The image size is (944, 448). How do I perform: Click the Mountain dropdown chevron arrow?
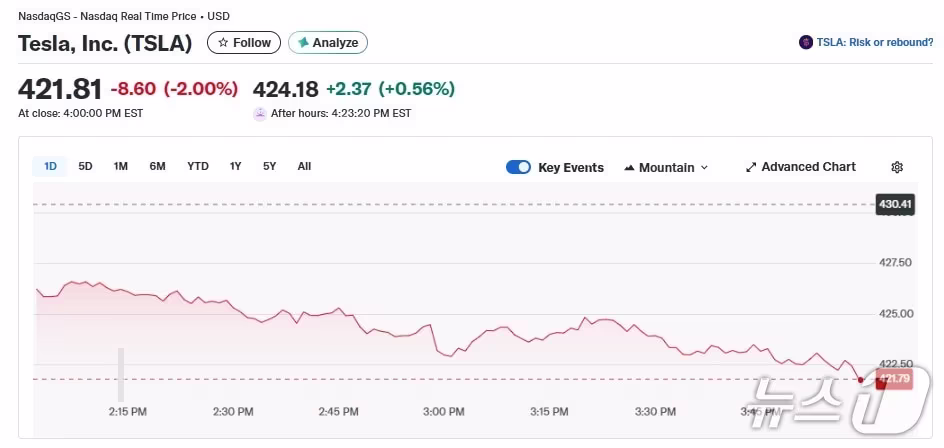coord(704,168)
